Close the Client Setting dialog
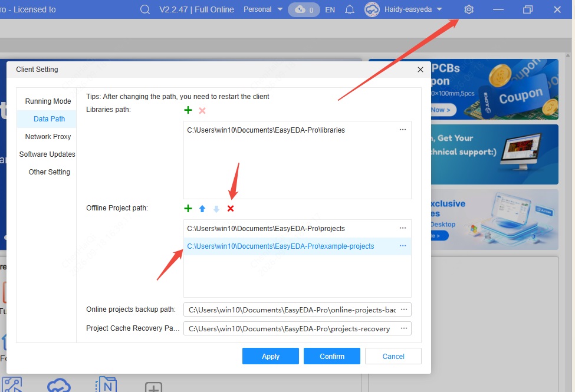This screenshot has width=575, height=392. pyautogui.click(x=420, y=70)
